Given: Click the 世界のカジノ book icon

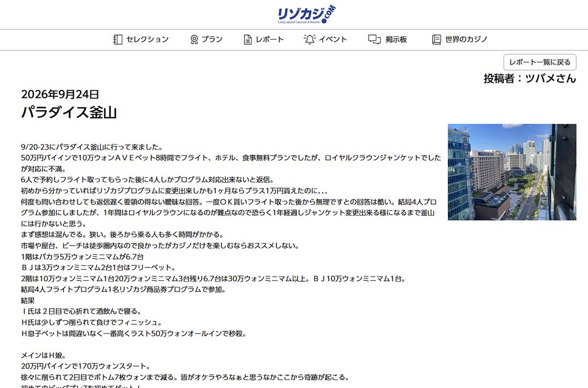Looking at the screenshot, I should click(437, 40).
